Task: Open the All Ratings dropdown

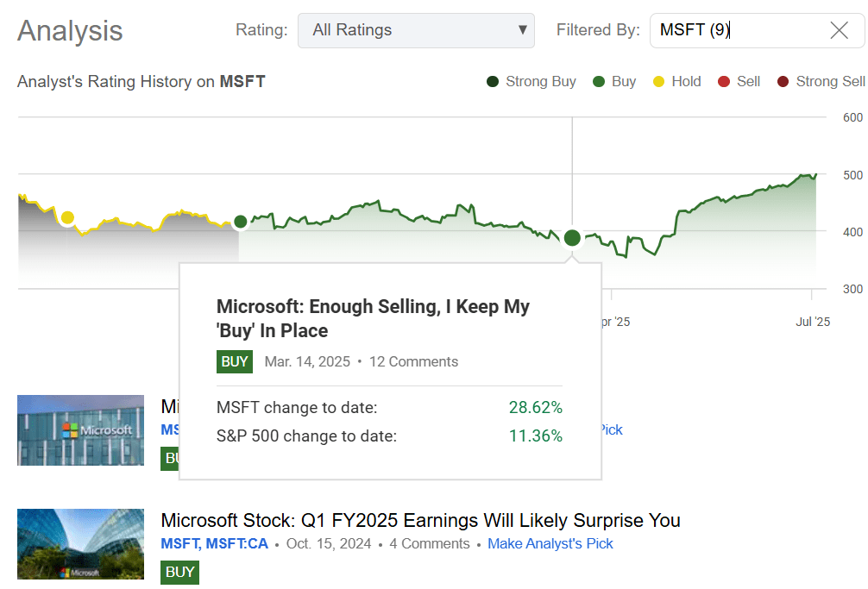Action: tap(416, 30)
